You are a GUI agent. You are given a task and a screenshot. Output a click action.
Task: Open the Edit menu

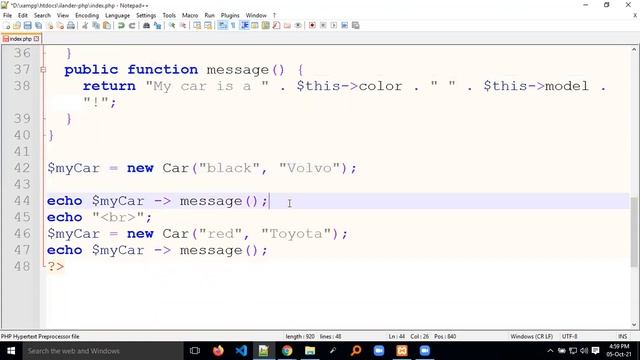pos(23,15)
